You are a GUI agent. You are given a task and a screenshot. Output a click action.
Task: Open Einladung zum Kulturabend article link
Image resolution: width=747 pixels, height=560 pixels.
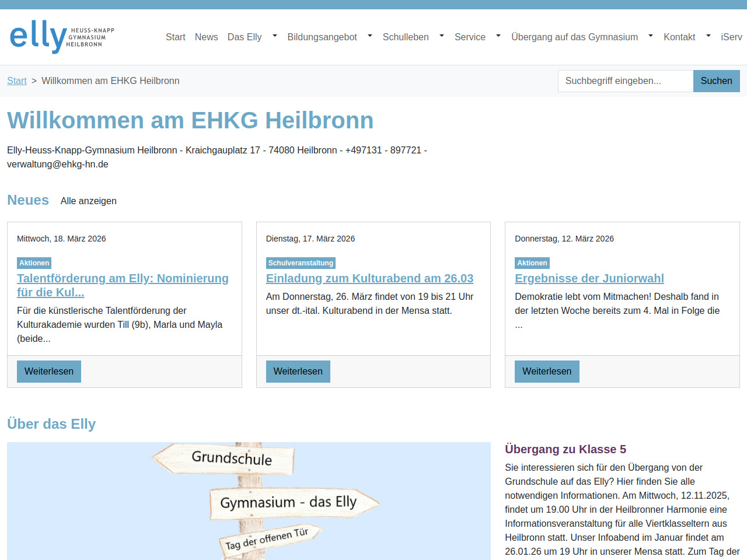(369, 278)
